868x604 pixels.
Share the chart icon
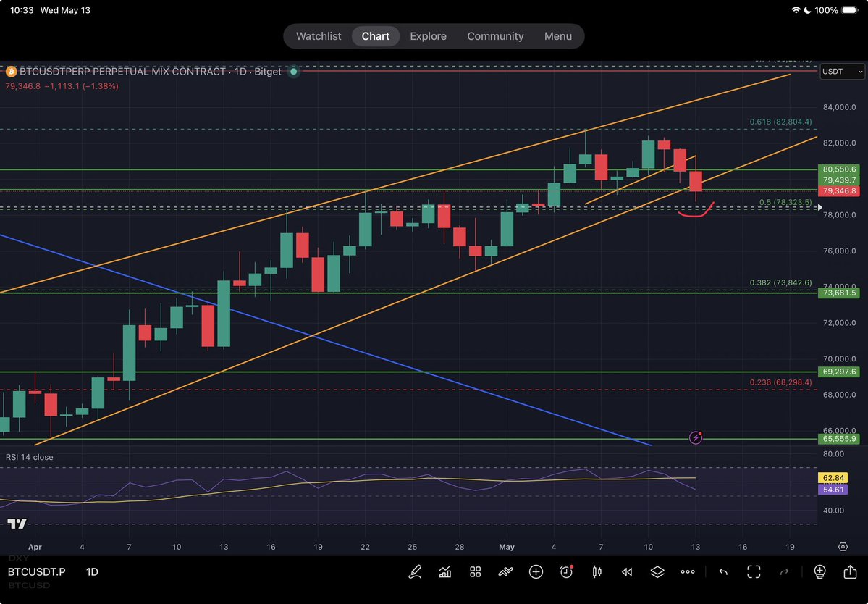click(x=851, y=571)
